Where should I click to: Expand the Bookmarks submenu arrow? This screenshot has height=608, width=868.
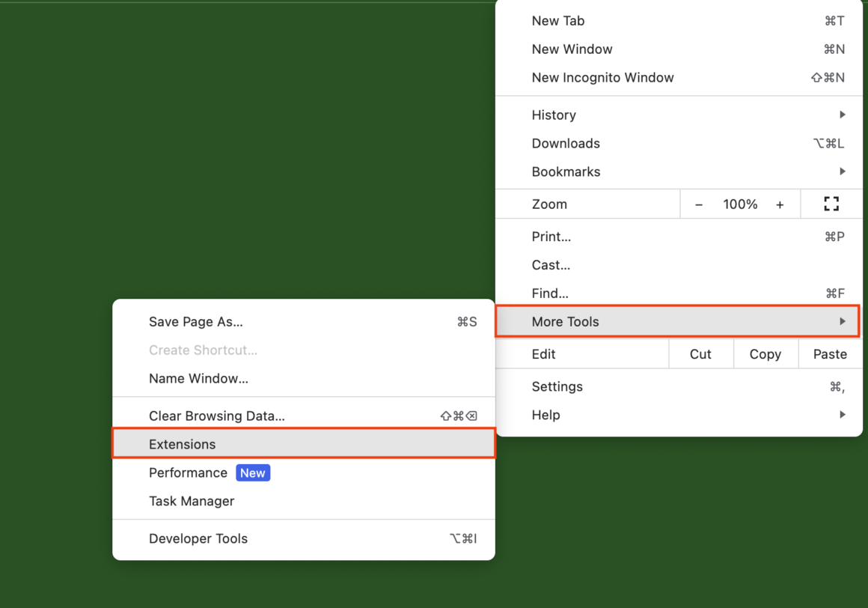coord(842,171)
